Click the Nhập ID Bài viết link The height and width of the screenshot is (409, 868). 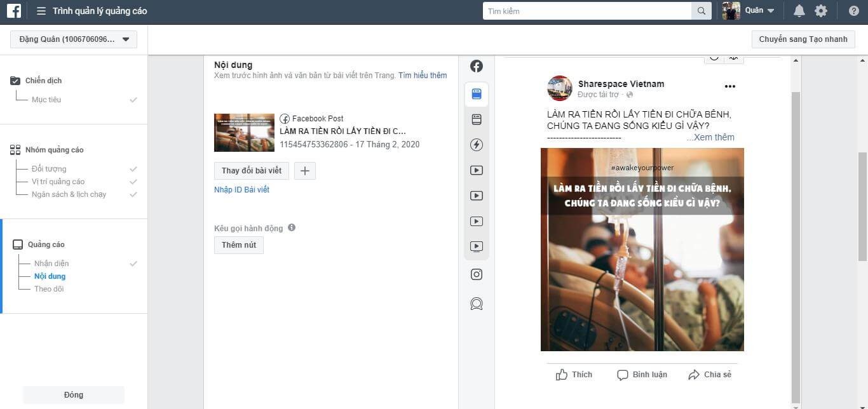coord(241,190)
